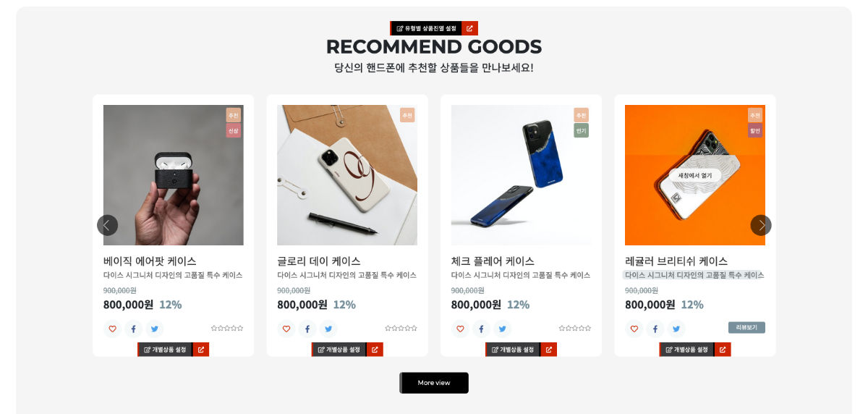The width and height of the screenshot is (868, 414).
Task: Toggle heart favorite on 체크 플레어 케이스
Action: coord(460,329)
